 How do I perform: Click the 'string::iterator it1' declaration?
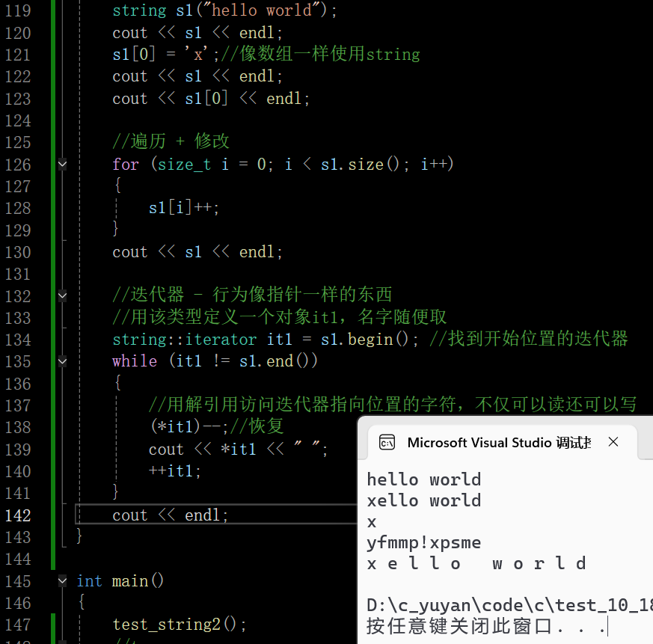point(266,340)
